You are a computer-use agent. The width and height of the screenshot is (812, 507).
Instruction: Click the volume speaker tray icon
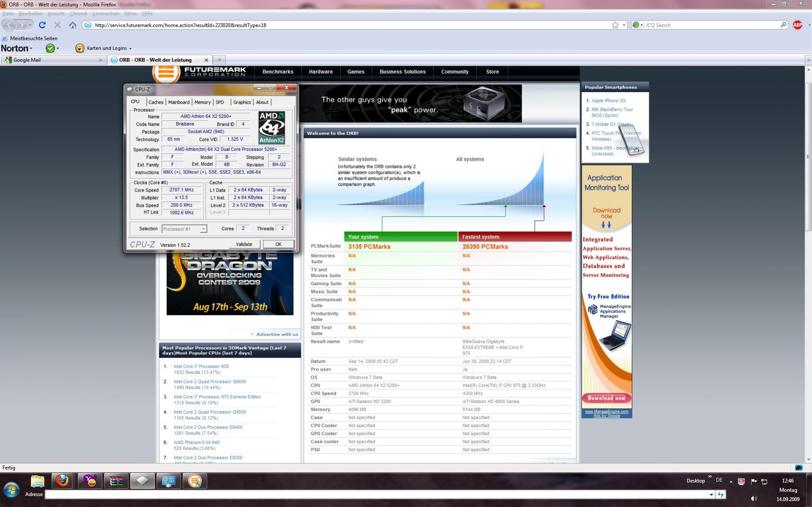754,499
